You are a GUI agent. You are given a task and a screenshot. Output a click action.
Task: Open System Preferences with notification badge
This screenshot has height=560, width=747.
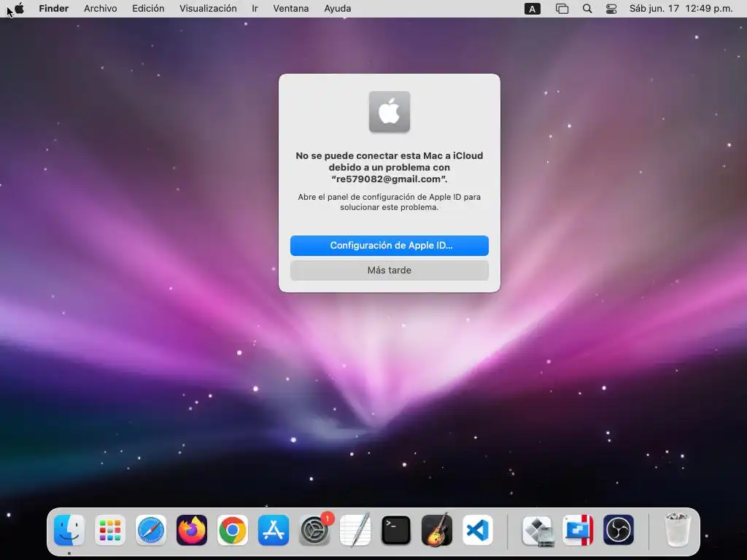[315, 530]
